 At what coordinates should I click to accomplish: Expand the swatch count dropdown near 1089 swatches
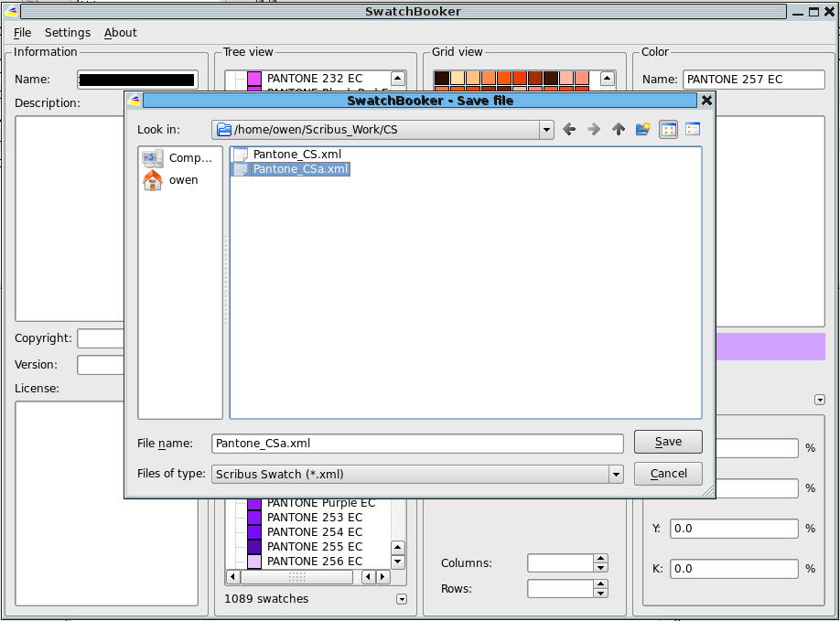tap(400, 598)
